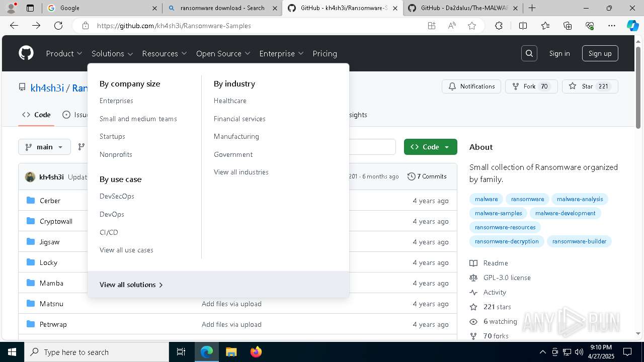Open the green Code dropdown button
Image resolution: width=644 pixels, height=362 pixels.
click(x=431, y=147)
